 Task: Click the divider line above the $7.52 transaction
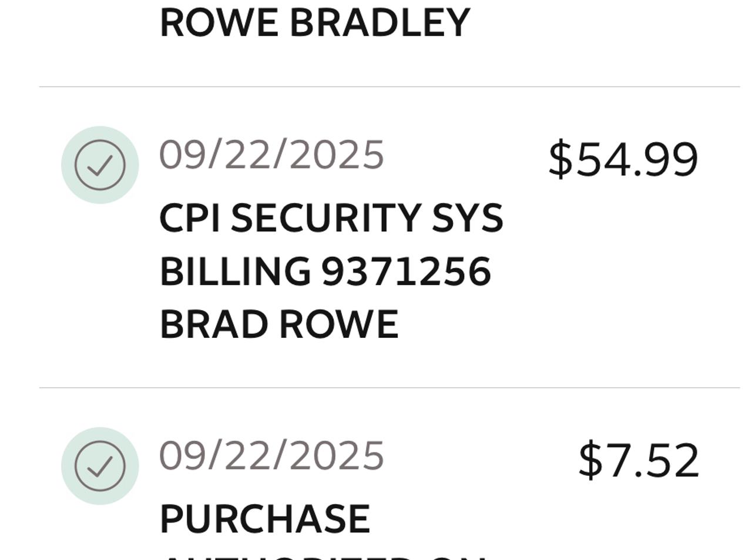(389, 388)
